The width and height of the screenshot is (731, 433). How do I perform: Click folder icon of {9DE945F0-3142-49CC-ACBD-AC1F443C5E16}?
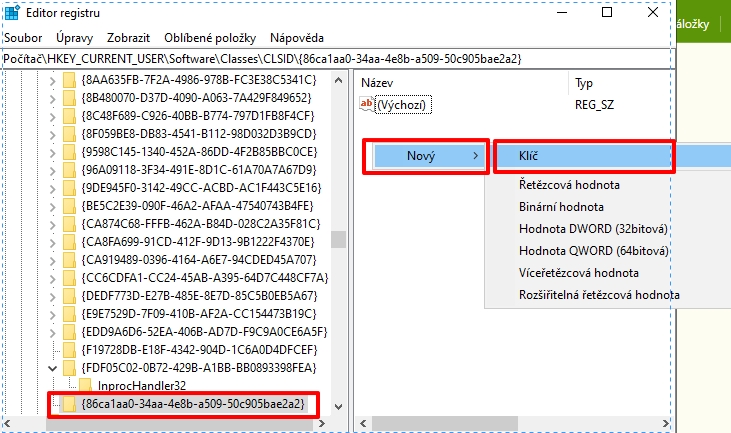[69, 188]
